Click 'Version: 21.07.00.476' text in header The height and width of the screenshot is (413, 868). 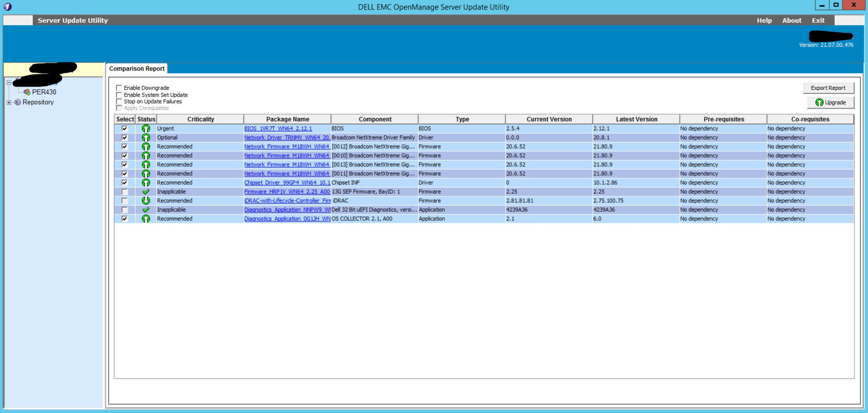[x=826, y=45]
